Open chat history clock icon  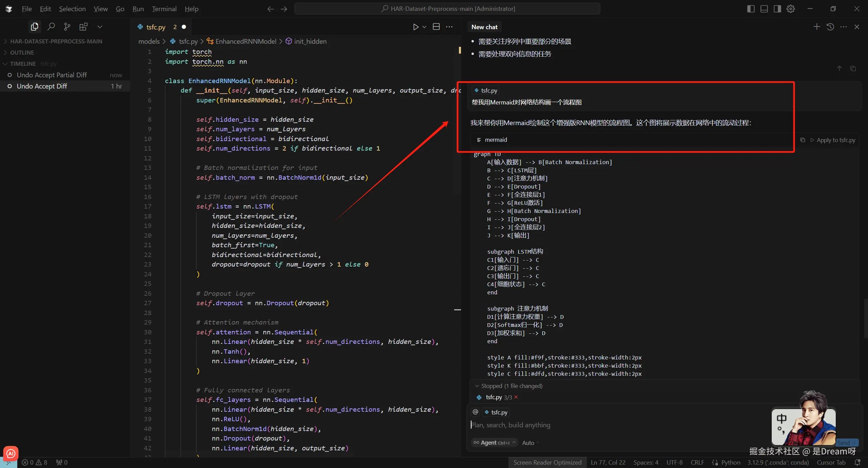point(830,26)
